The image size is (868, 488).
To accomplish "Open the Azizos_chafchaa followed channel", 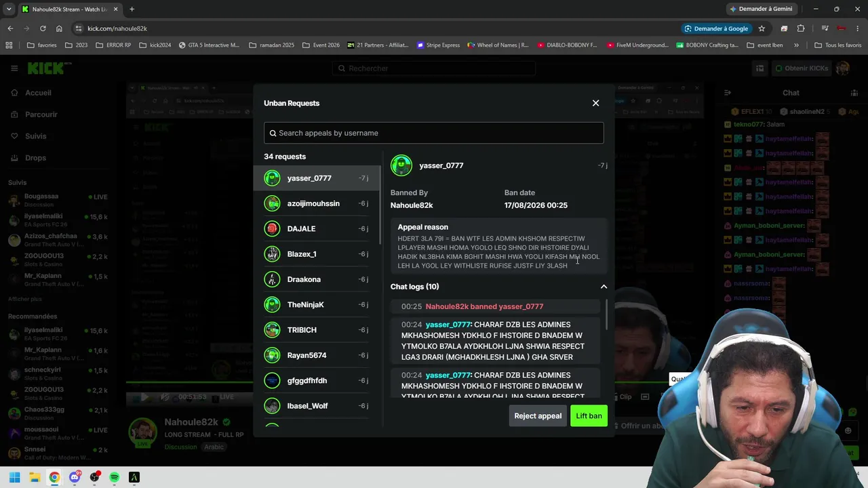I will pos(58,240).
